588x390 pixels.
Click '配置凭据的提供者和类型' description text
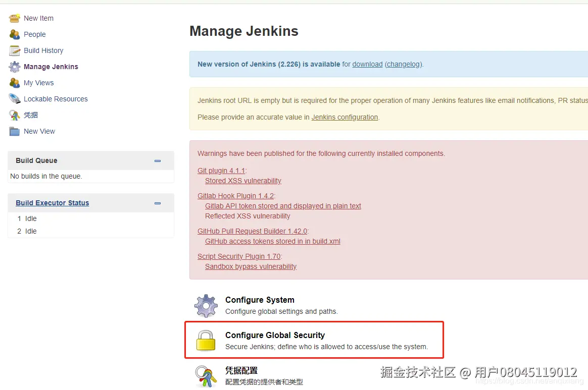(x=264, y=382)
